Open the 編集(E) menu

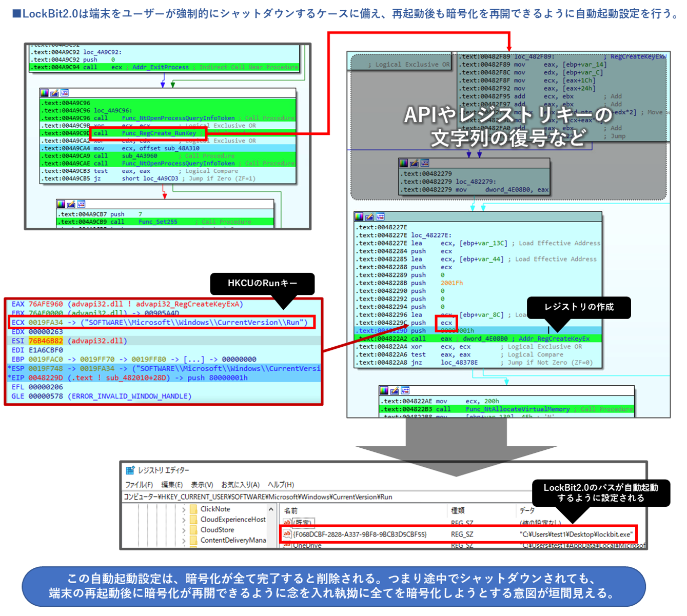[x=172, y=485]
